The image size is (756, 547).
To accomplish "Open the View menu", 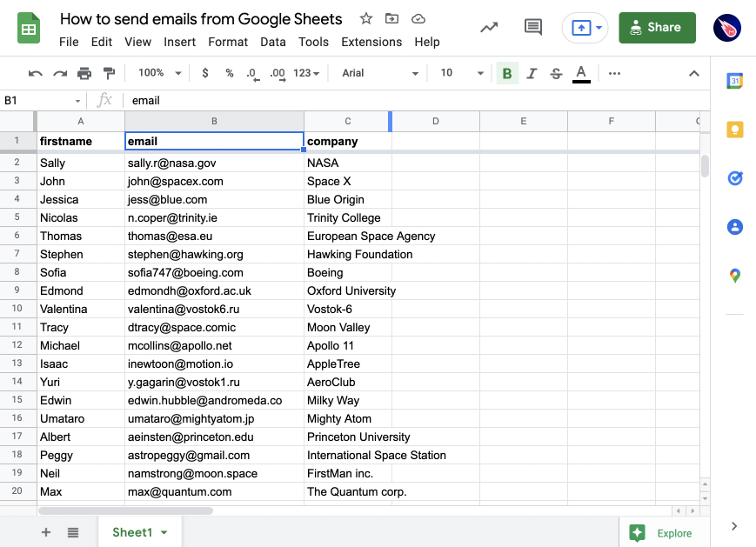I will pos(138,42).
